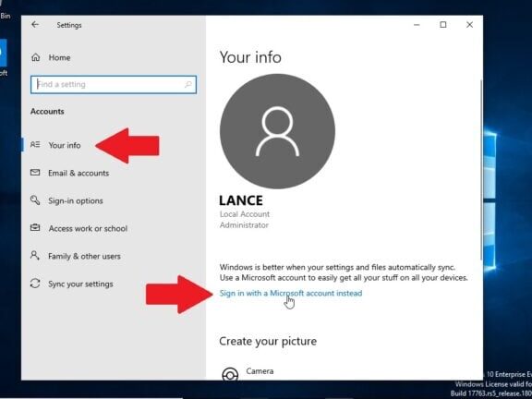Click the Local Account label
Viewport: 532px width, 399px height.
point(245,214)
